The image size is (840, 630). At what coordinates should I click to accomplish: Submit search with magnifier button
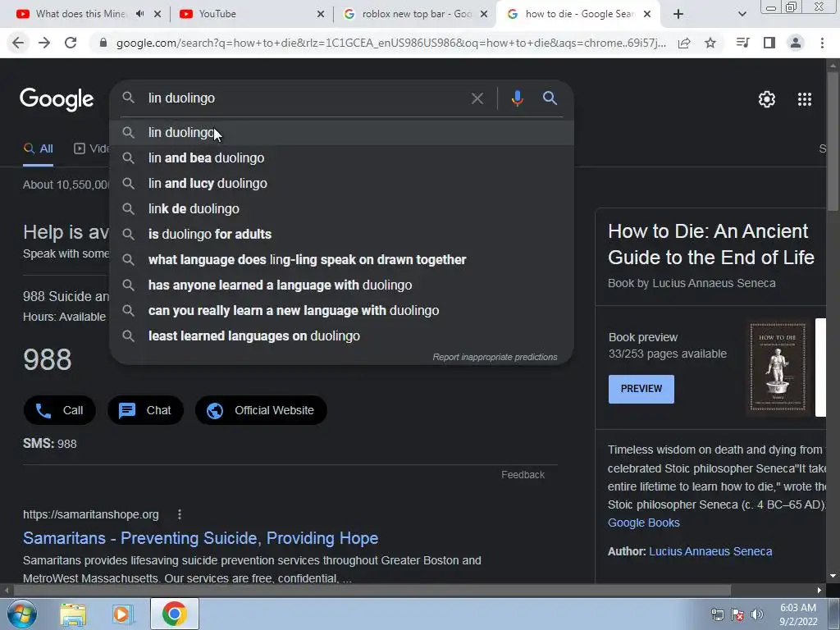550,98
